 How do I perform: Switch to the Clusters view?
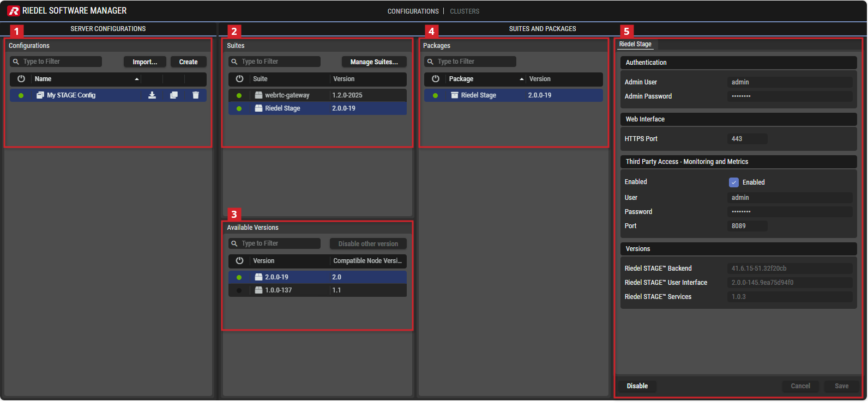pyautogui.click(x=465, y=11)
